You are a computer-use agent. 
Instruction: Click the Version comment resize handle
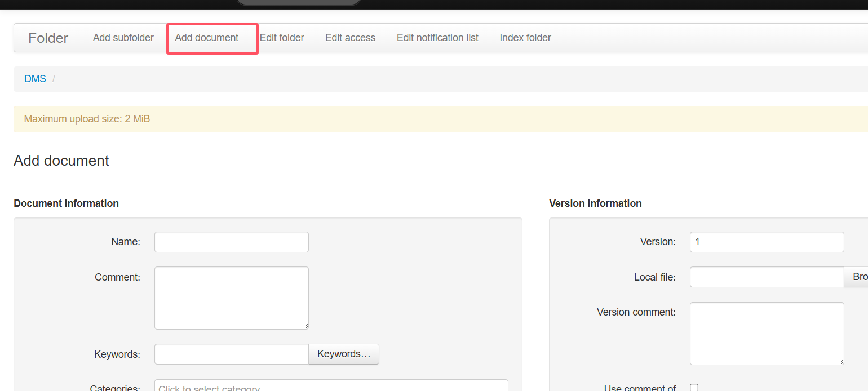pos(841,362)
